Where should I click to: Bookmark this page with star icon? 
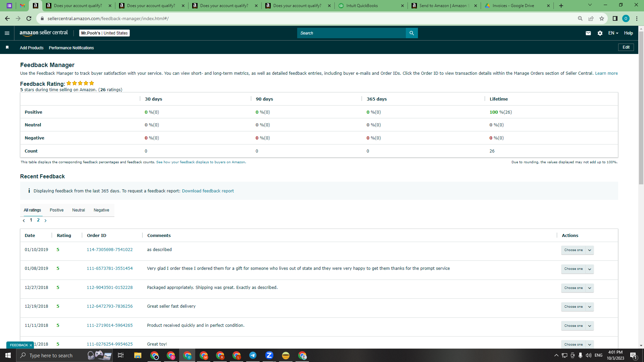[602, 18]
